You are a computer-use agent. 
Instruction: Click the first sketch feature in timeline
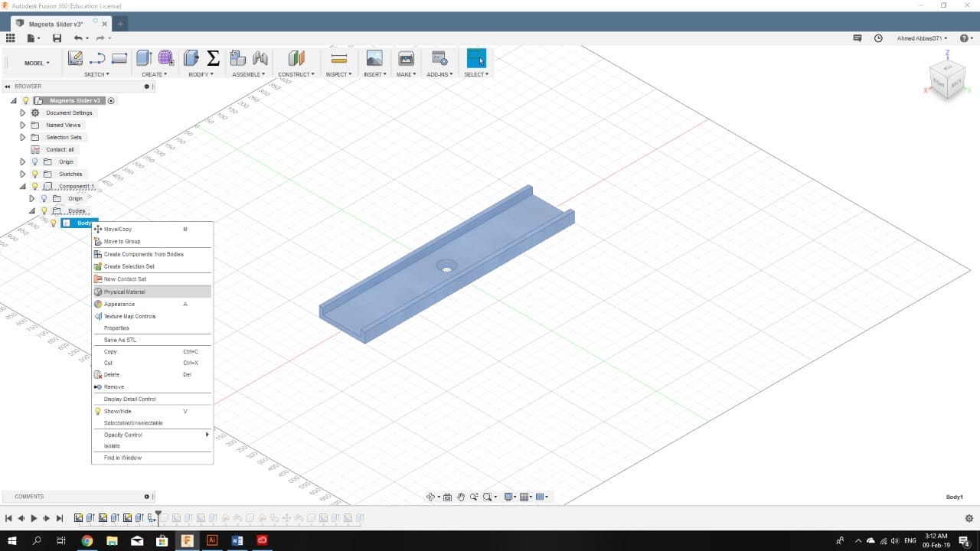point(78,518)
